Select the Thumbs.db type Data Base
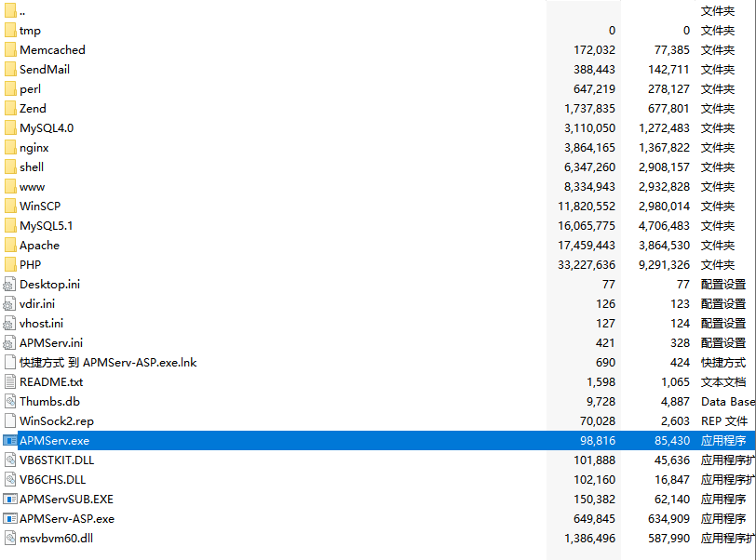Screen dimensions: 756x560 click(x=728, y=402)
